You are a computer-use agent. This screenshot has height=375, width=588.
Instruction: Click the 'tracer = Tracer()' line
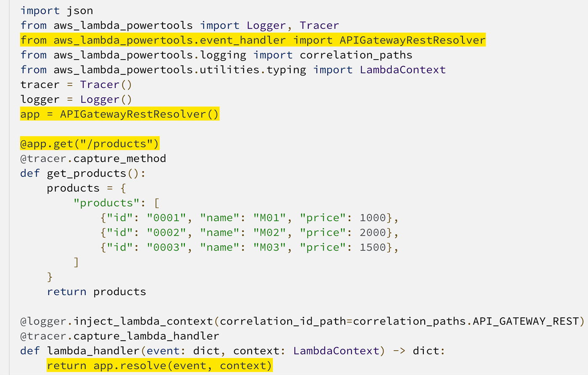[76, 84]
